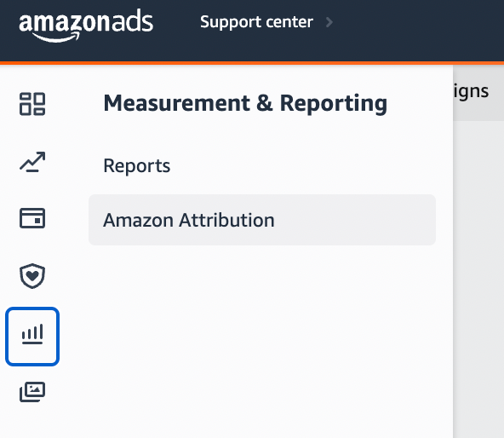Click the word 'ads' in header logo
Image resolution: width=504 pixels, height=438 pixels.
tap(132, 21)
